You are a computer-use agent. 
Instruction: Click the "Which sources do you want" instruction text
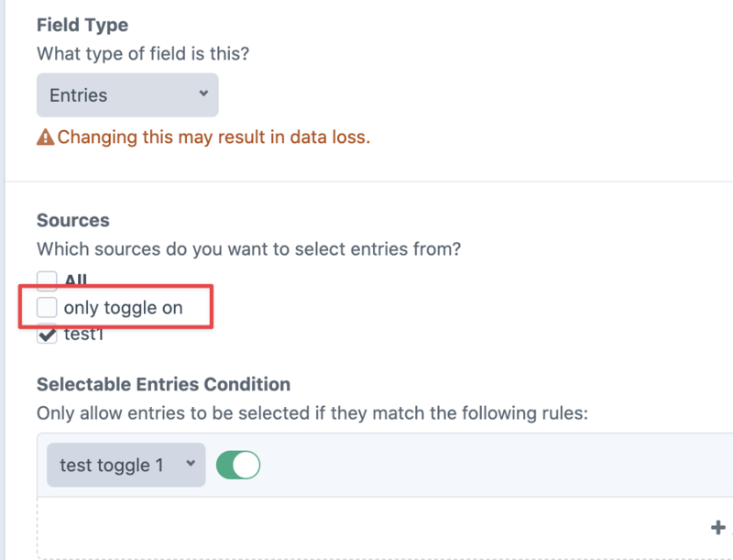(x=247, y=248)
